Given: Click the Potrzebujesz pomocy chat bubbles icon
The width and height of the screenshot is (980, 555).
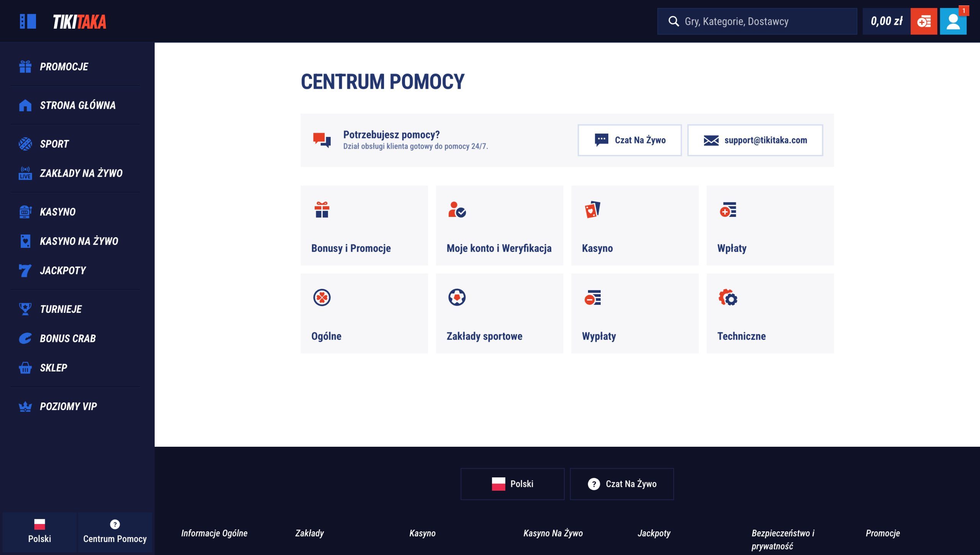Looking at the screenshot, I should pyautogui.click(x=322, y=140).
